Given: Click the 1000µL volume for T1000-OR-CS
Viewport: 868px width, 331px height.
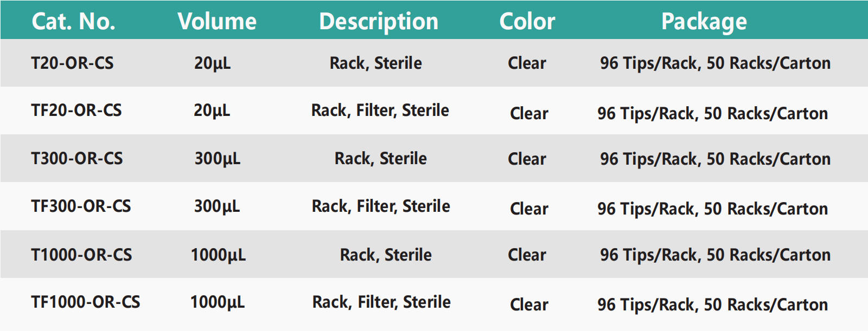Looking at the screenshot, I should (x=218, y=255).
